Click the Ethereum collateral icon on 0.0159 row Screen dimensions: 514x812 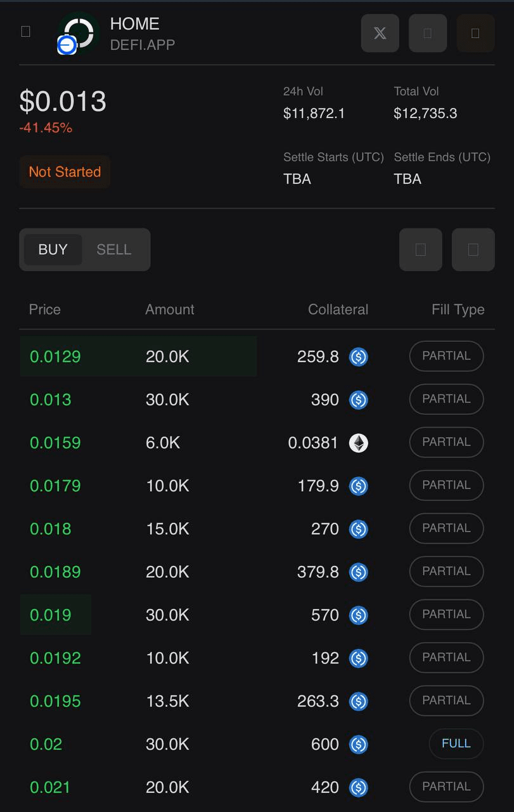point(359,443)
